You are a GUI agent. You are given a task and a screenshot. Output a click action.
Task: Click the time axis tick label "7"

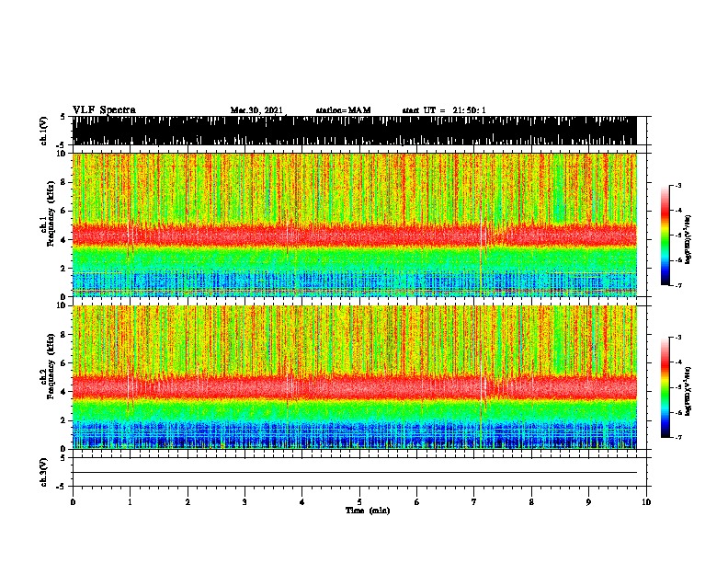pyautogui.click(x=474, y=502)
